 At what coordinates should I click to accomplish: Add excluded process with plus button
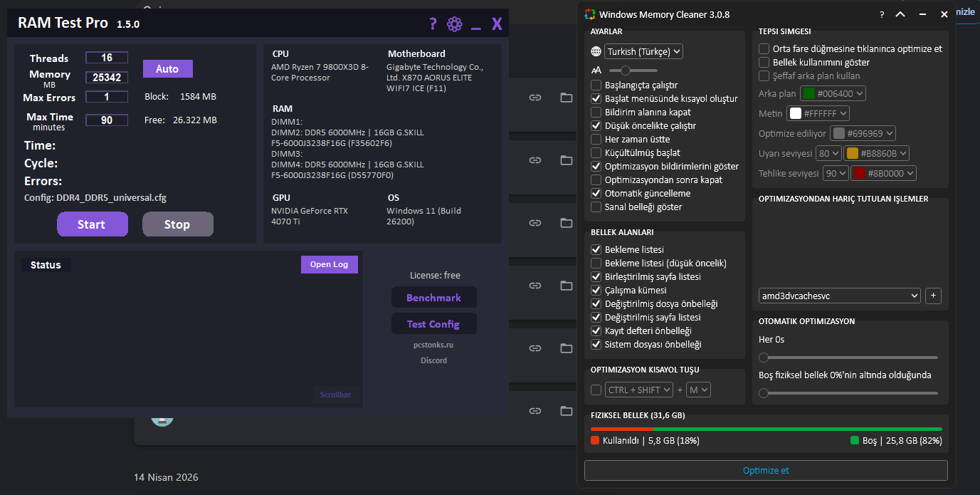click(x=933, y=296)
